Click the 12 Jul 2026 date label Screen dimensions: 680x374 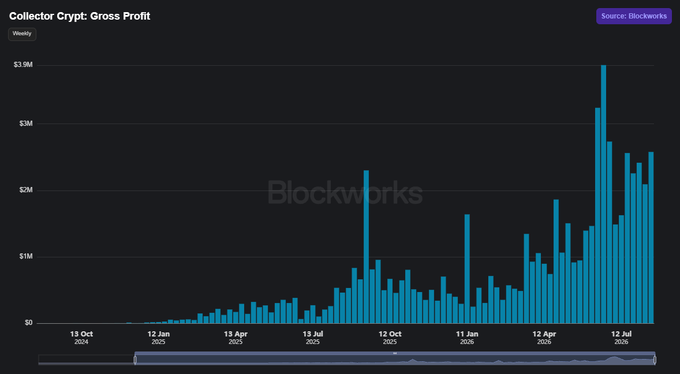pos(621,338)
